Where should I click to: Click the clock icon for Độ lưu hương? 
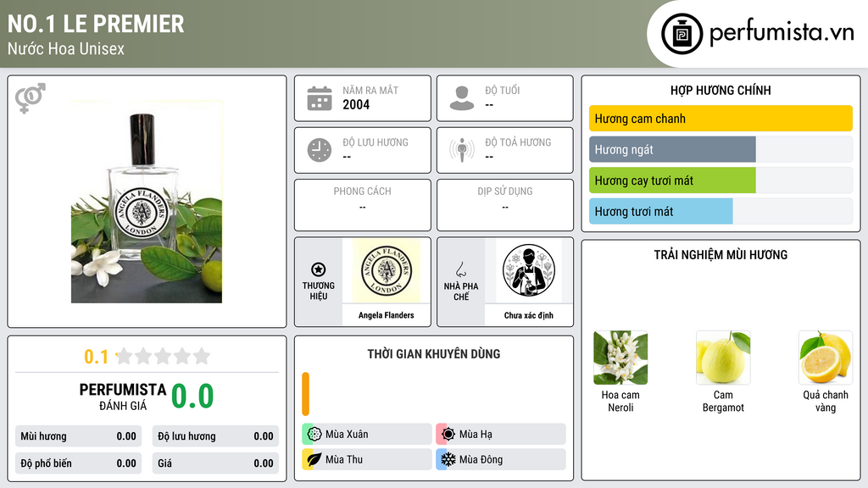tap(320, 150)
